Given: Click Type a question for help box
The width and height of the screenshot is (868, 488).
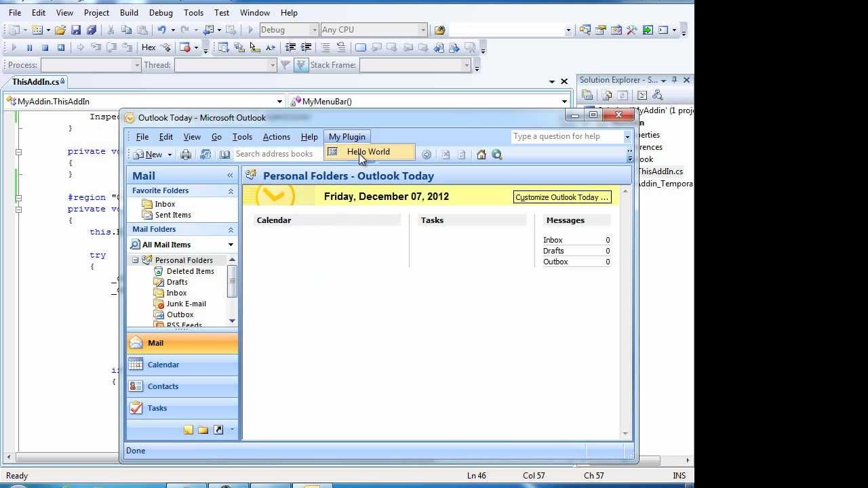Looking at the screenshot, I should [x=567, y=136].
